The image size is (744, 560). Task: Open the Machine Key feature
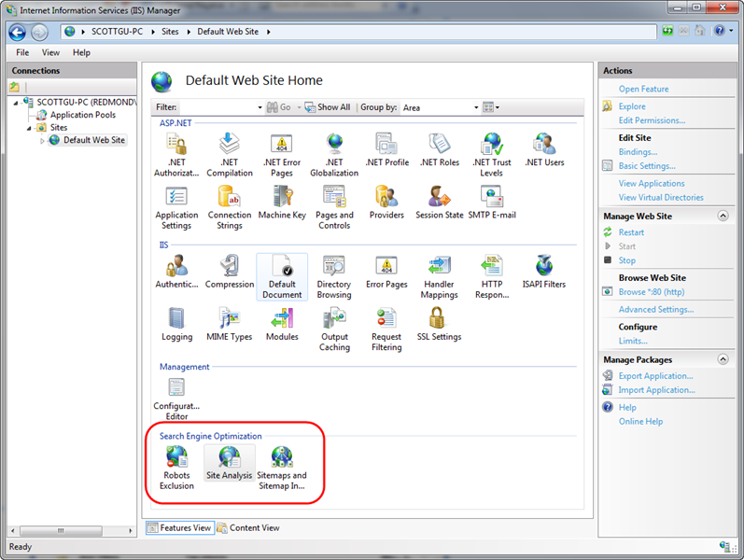point(282,203)
